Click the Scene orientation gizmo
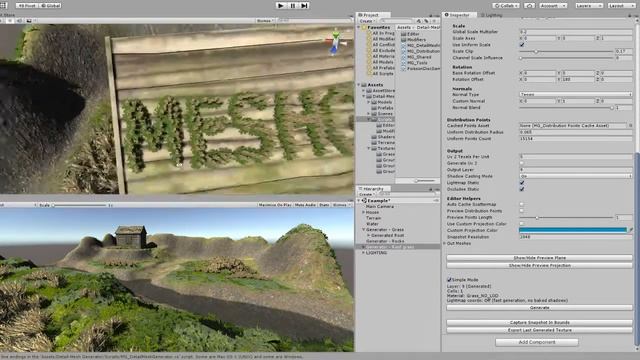The image size is (640, 360). [336, 42]
